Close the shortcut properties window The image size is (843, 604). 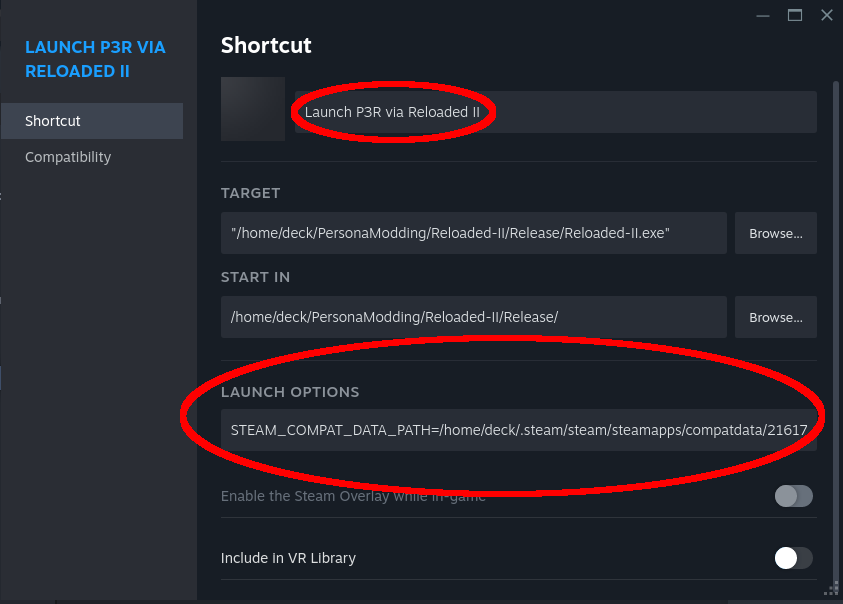[827, 16]
